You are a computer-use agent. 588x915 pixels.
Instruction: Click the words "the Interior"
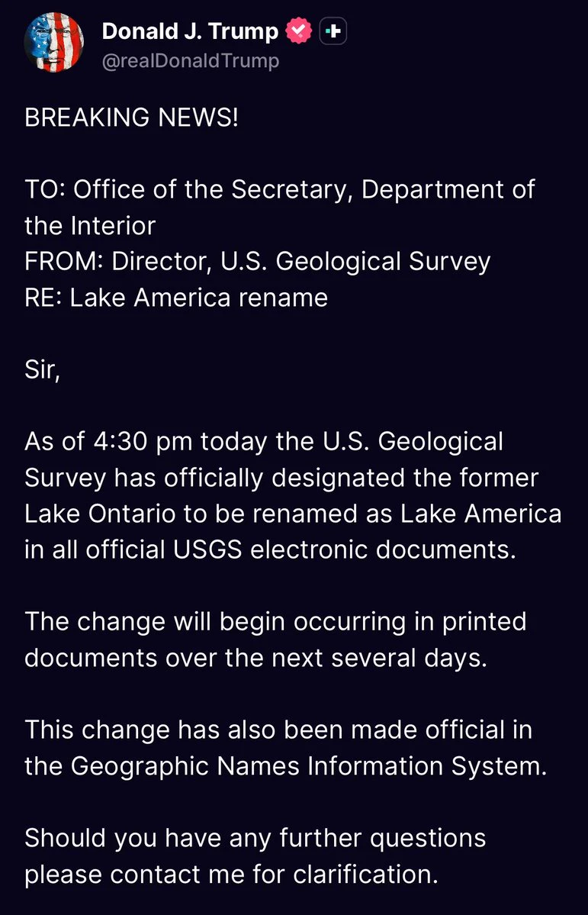(91, 226)
